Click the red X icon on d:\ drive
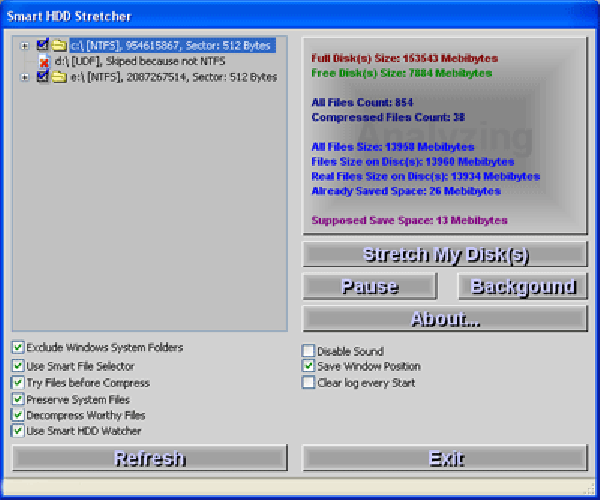The image size is (600, 500). 44,62
